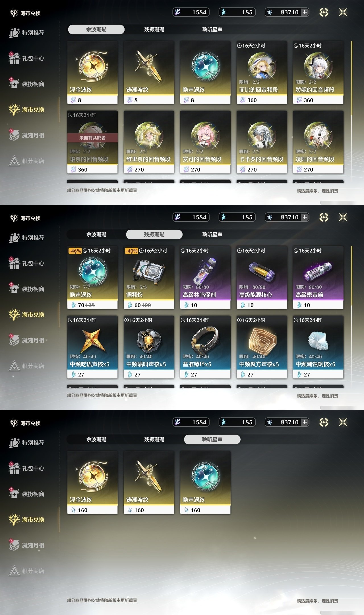The height and width of the screenshot is (615, 364).
Task: Select the 基准镣环x5 ring icon
Action: click(205, 340)
